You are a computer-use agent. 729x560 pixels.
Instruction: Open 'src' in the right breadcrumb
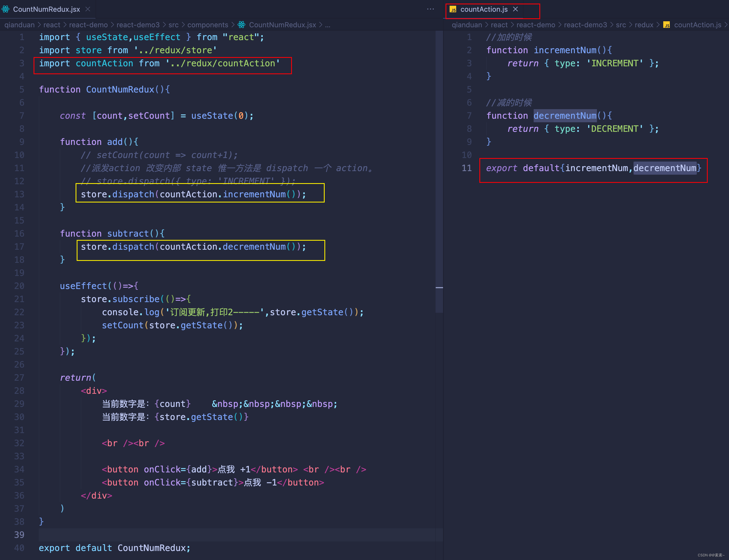[x=621, y=25]
